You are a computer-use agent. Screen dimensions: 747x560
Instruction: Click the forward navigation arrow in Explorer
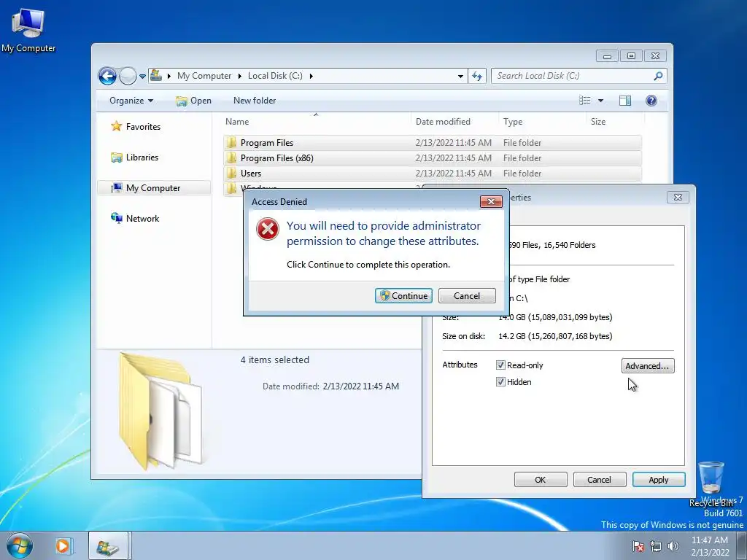128,76
